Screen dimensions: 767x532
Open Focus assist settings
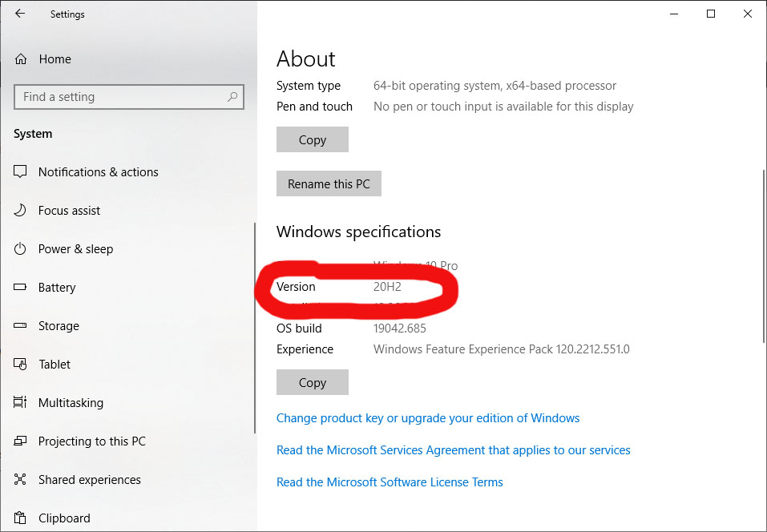69,211
